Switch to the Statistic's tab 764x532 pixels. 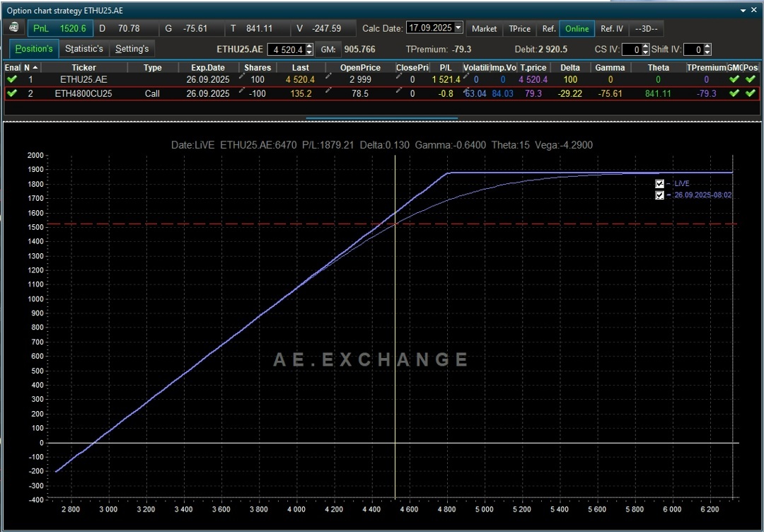(x=83, y=49)
